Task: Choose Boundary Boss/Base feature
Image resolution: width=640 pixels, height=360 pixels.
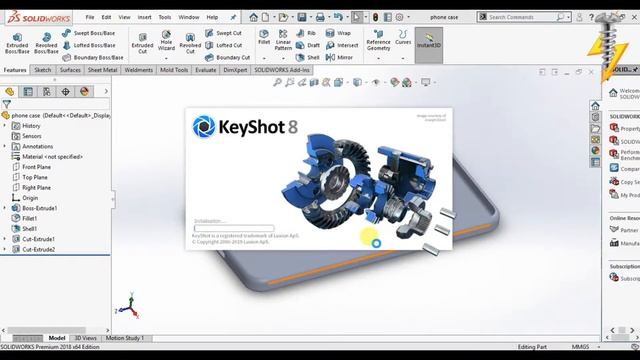Action: (x=93, y=58)
